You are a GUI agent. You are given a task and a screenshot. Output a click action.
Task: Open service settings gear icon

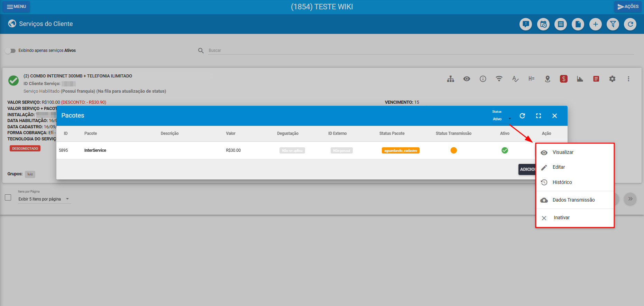click(x=613, y=79)
